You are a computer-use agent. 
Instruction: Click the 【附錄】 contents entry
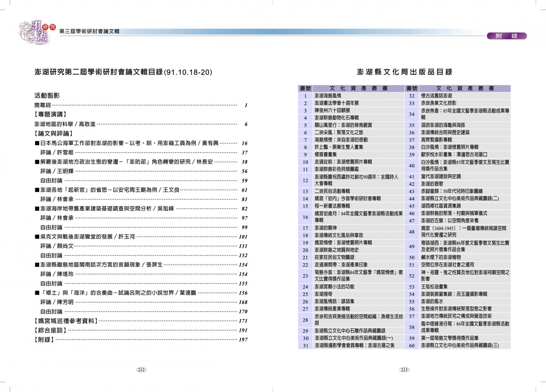(44, 339)
